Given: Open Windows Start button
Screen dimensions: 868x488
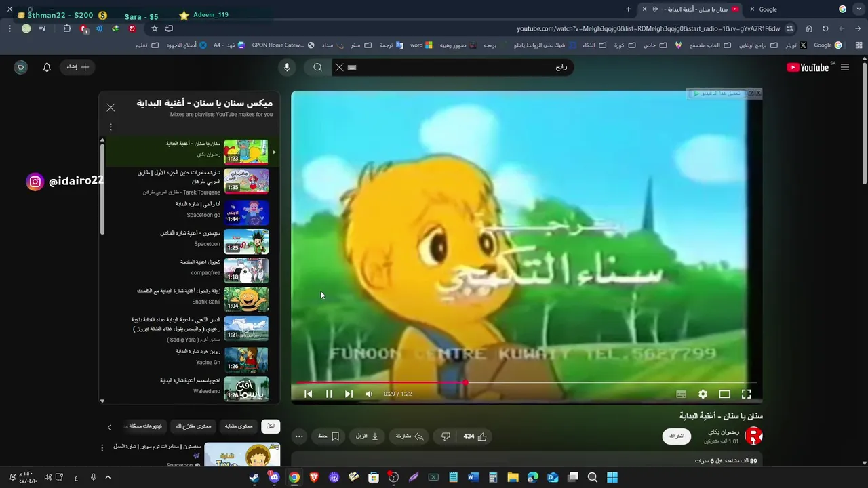Looking at the screenshot, I should click(612, 477).
